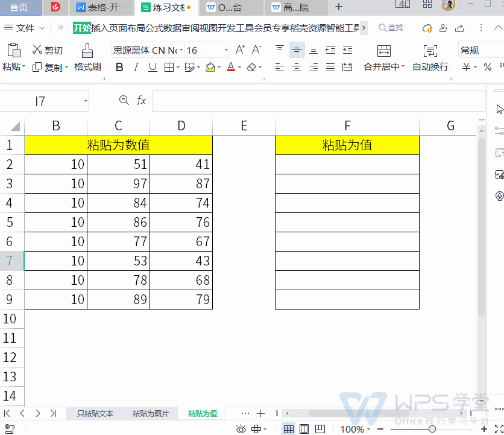Click the currency yen symbol
Screen dimensions: 504x435
467,67
